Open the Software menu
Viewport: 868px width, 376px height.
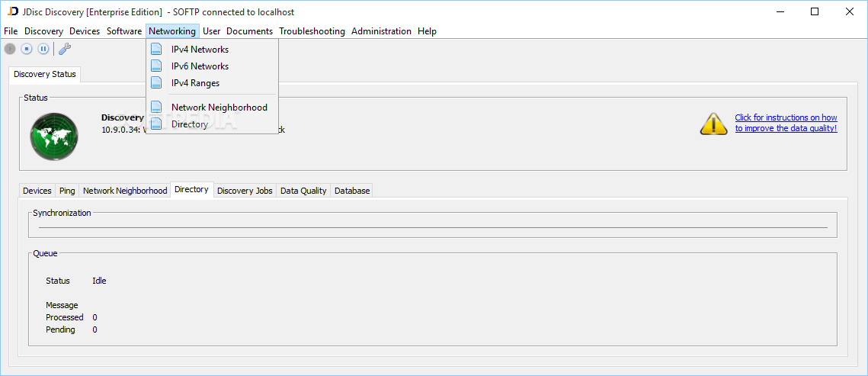point(124,31)
